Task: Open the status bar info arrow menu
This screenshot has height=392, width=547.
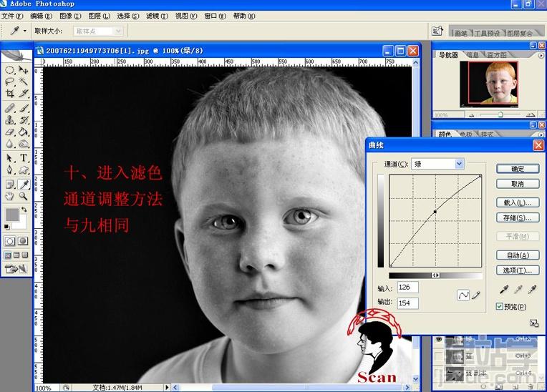Action: pyautogui.click(x=167, y=387)
